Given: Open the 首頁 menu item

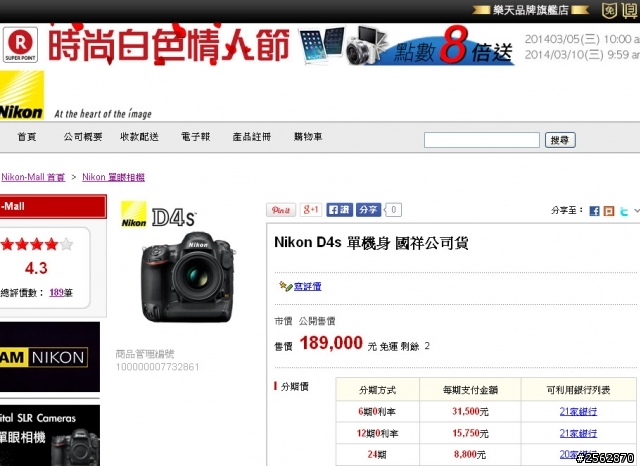Looking at the screenshot, I should click(27, 137).
